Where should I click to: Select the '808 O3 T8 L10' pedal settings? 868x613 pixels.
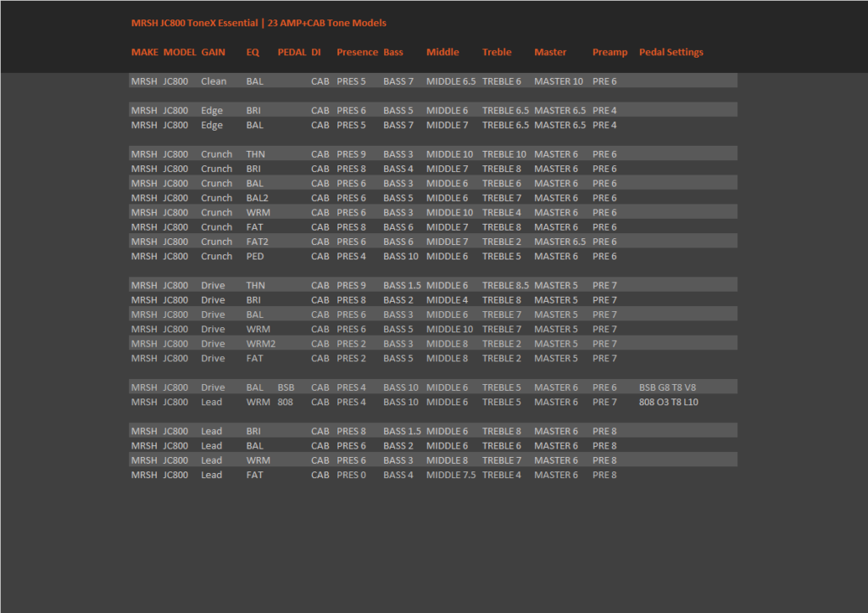tap(668, 402)
